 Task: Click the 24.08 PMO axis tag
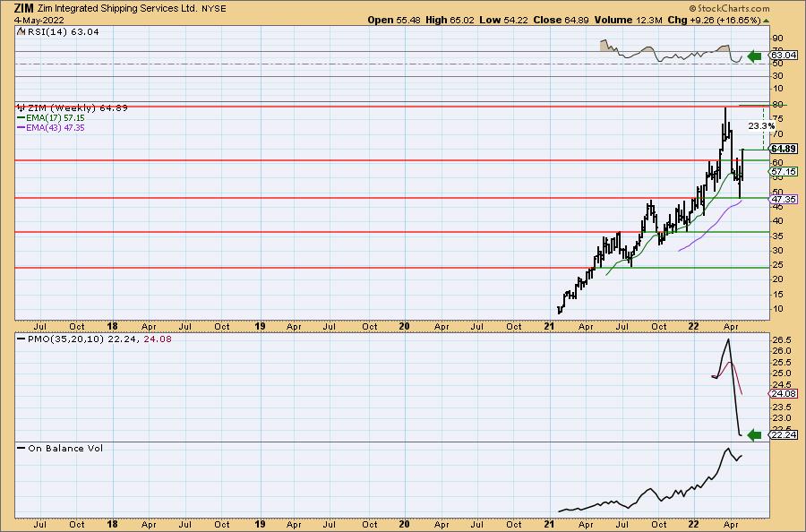coord(784,394)
